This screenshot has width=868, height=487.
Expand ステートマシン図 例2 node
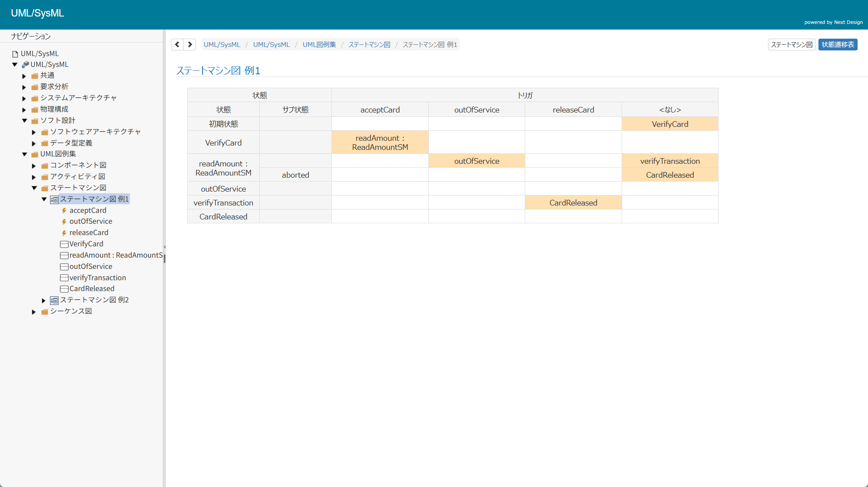coord(43,301)
